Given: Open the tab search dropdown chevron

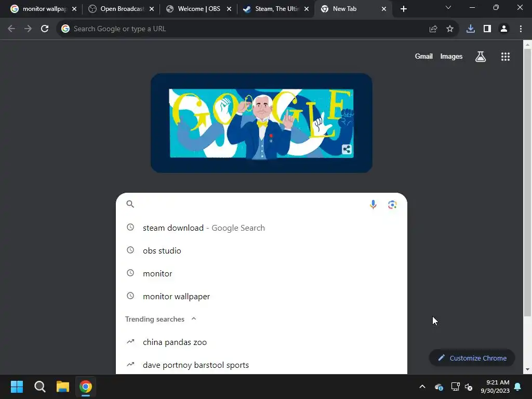Looking at the screenshot, I should [448, 7].
